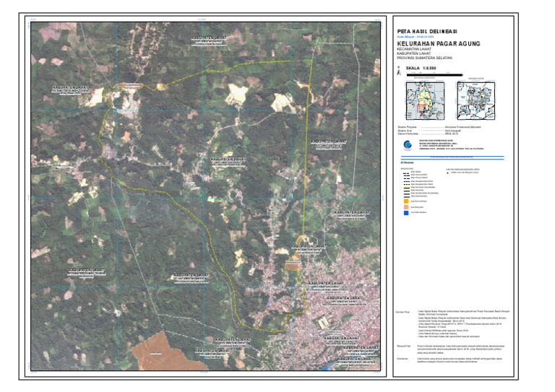This screenshot has height=392, width=555.
Task: Click the round blue Badan Informasi Geospasial logo
Action: pos(407,145)
